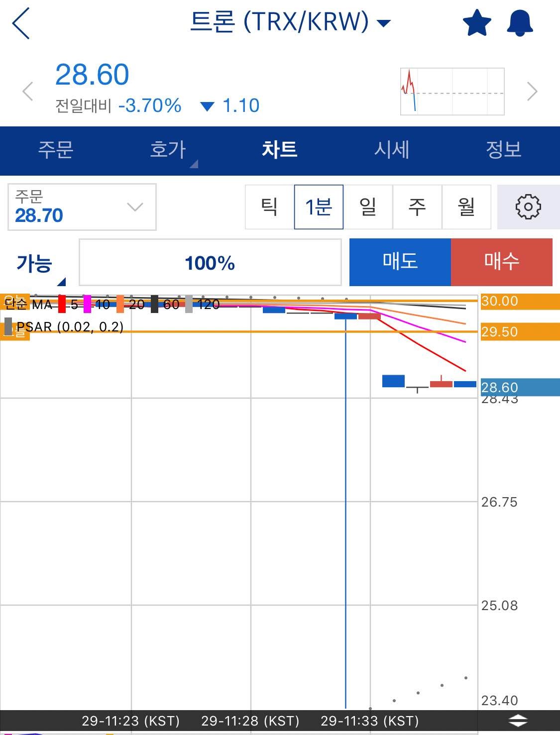Viewport: 560px width, 735px height.
Task: Open chart settings with the gear icon
Action: pos(528,207)
